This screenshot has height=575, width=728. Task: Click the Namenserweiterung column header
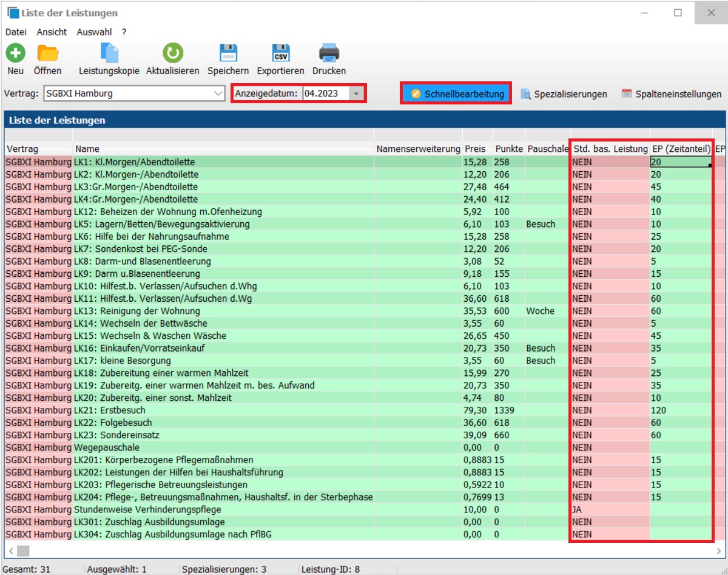[419, 148]
